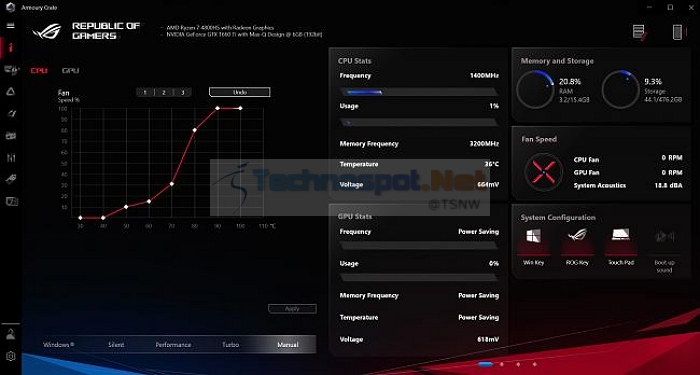Switch to the GPU fan curve tab
This screenshot has height=375, width=700.
coord(71,71)
